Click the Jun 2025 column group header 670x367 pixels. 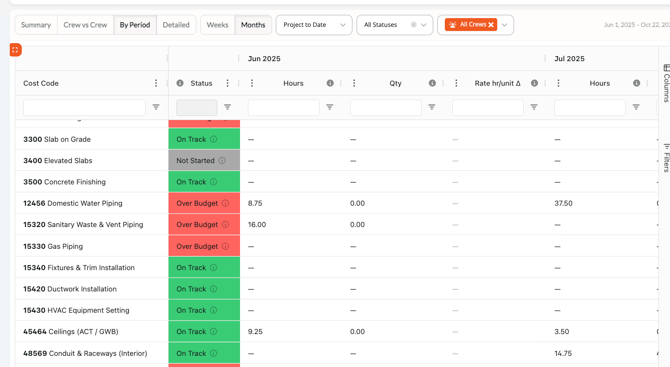coord(264,59)
